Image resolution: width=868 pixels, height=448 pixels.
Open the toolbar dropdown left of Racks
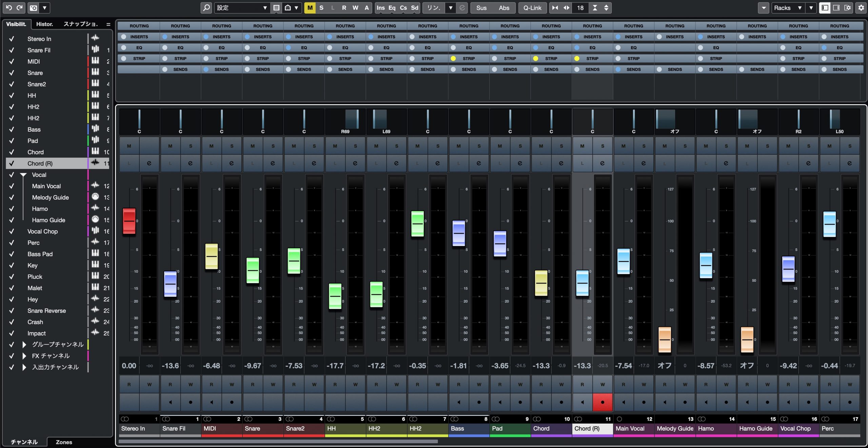(764, 7)
